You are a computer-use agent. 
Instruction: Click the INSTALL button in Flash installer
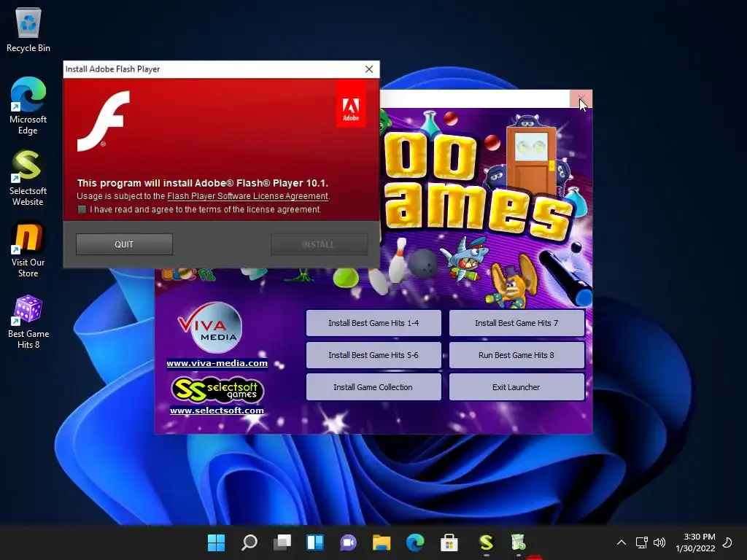coord(319,244)
